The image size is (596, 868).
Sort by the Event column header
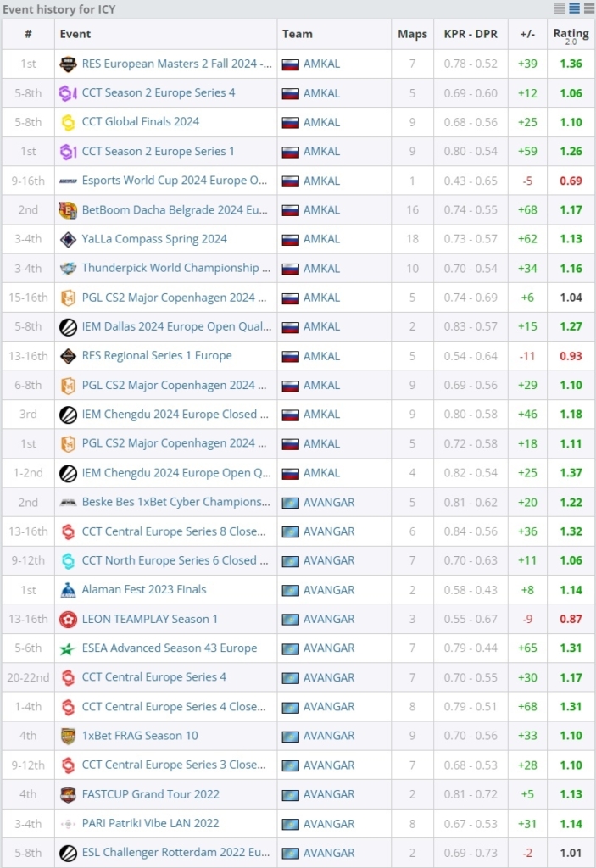(x=75, y=34)
